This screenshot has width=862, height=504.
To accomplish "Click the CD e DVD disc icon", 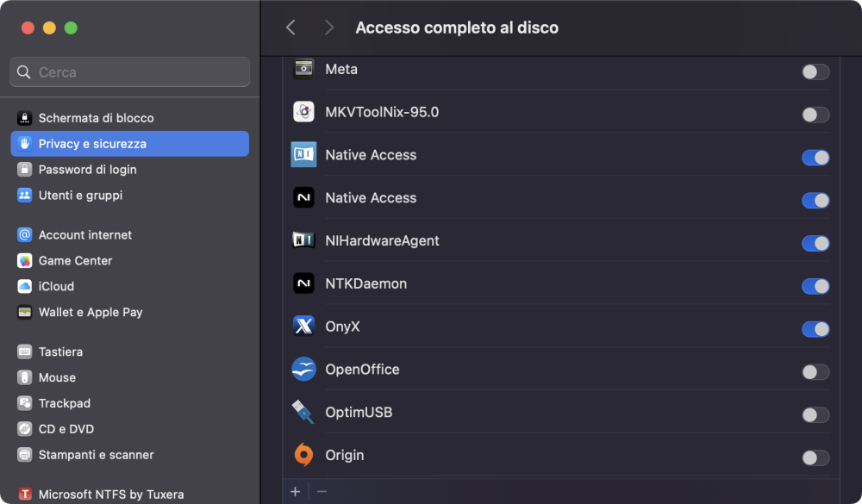I will click(24, 429).
